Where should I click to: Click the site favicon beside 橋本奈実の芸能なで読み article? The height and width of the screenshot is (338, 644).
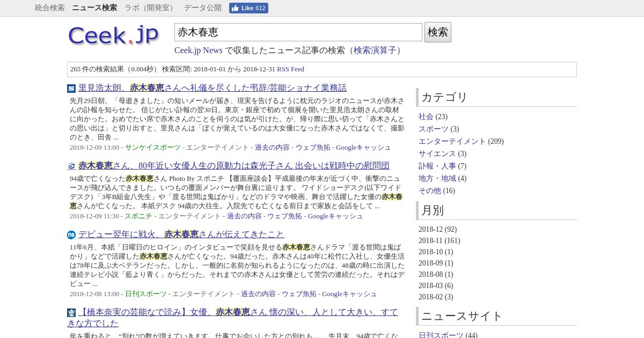coord(71,313)
